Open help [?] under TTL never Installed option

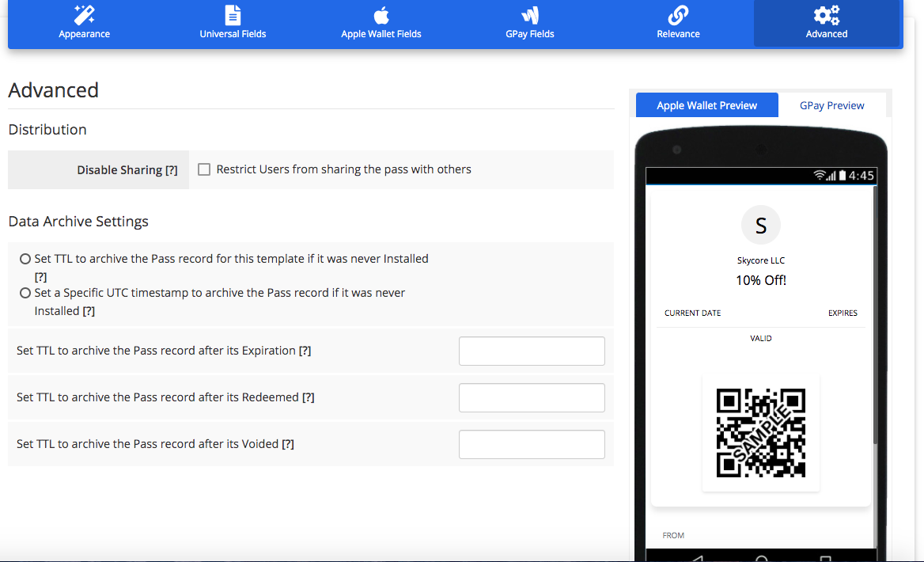[40, 276]
